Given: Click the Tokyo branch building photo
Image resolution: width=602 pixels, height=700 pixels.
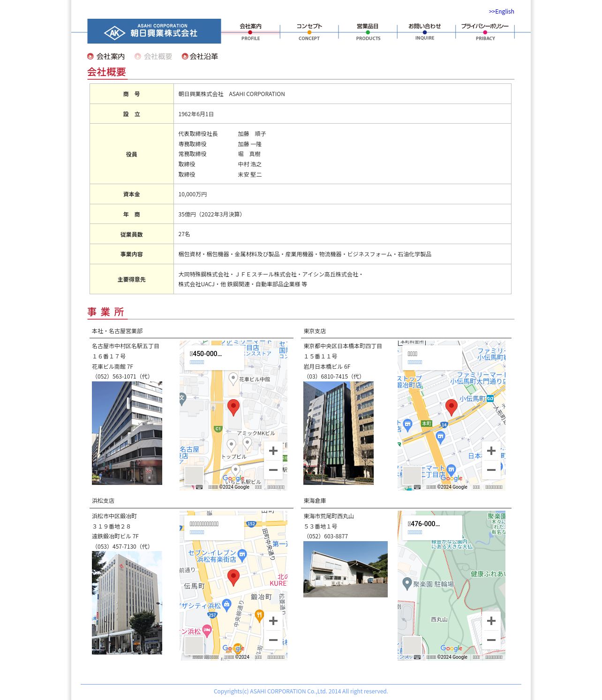Looking at the screenshot, I should click(339, 433).
